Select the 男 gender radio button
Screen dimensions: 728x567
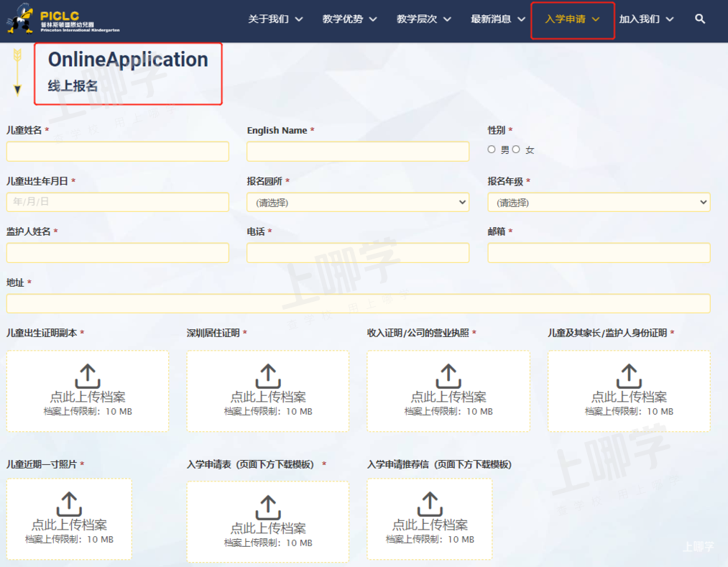(492, 149)
